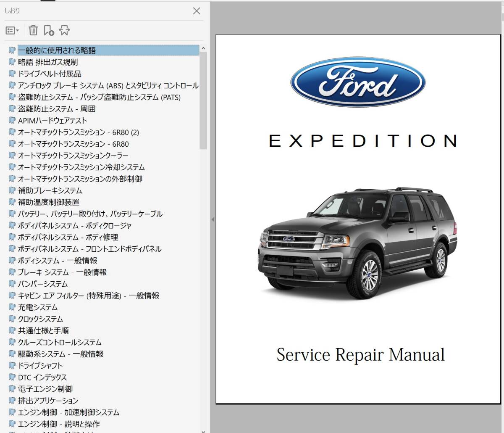
Task: Click the Expedition SUV image on page
Action: click(x=357, y=243)
